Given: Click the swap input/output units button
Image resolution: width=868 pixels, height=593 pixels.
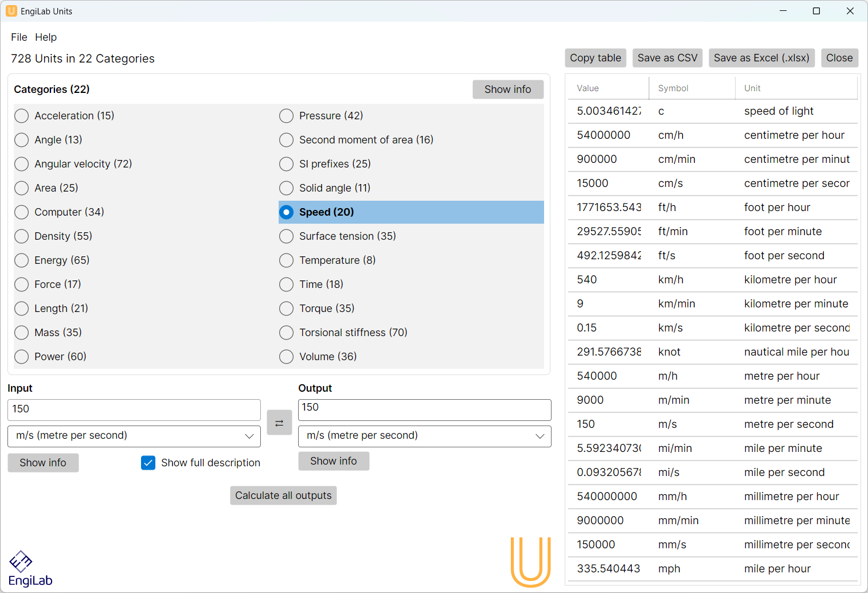Looking at the screenshot, I should (279, 423).
